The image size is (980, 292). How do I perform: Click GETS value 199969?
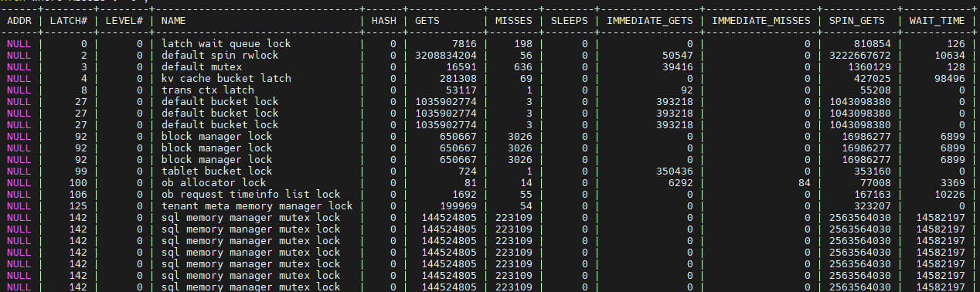458,205
